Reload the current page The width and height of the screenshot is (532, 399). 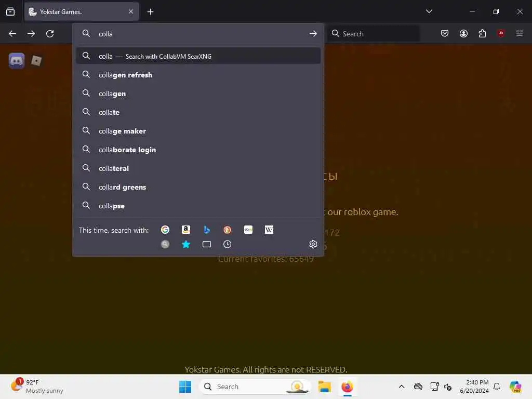pos(50,34)
